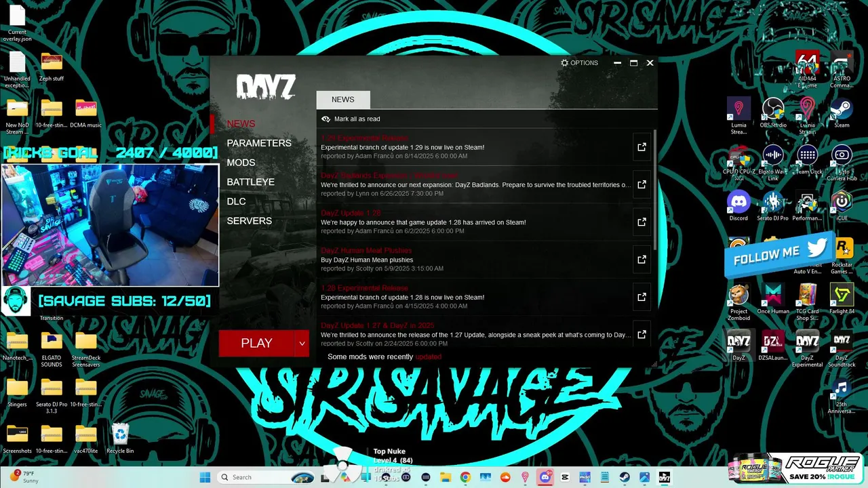
Task: Mark all news as read
Action: 351,119
